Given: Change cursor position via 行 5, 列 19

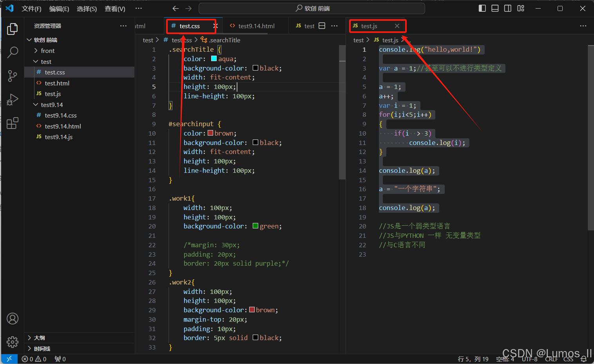Looking at the screenshot, I should [473, 359].
